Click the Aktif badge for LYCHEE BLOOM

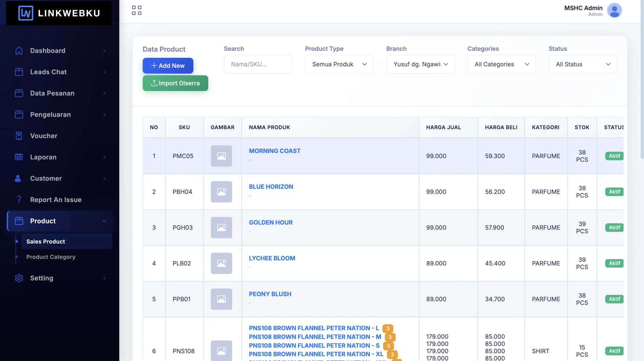(x=614, y=263)
